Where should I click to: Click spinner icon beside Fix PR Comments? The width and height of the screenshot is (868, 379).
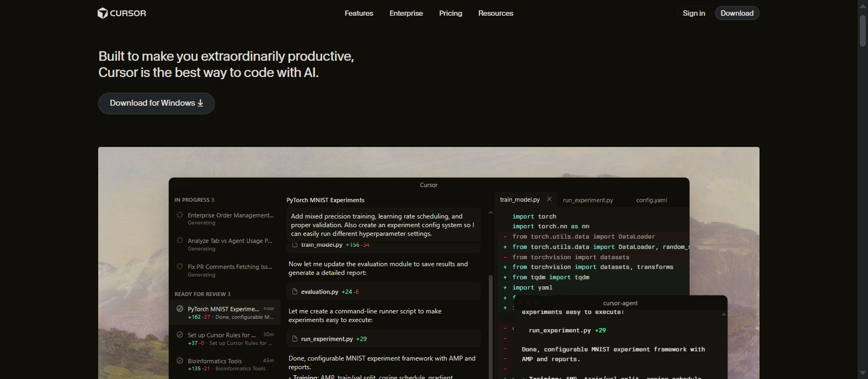[180, 266]
